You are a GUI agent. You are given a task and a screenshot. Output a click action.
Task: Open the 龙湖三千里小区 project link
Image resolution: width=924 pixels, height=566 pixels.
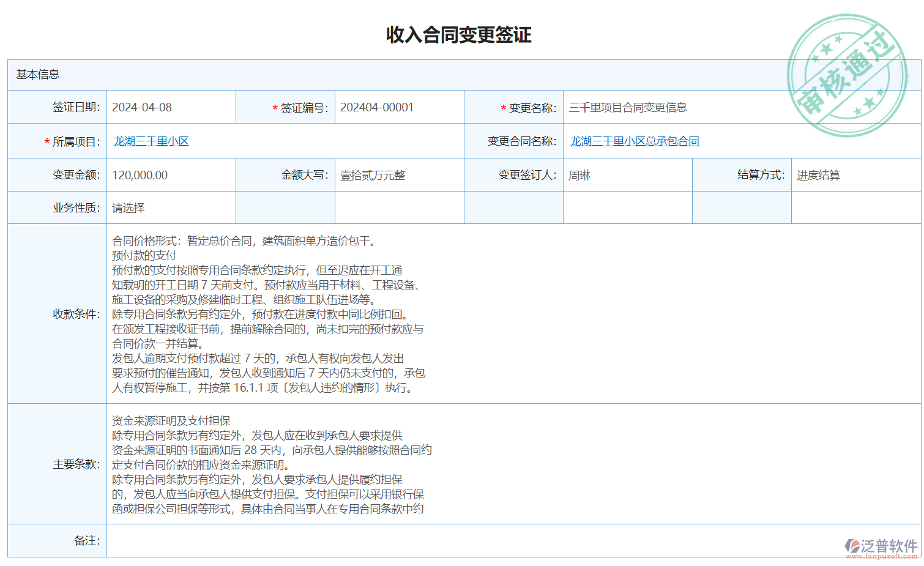point(151,141)
